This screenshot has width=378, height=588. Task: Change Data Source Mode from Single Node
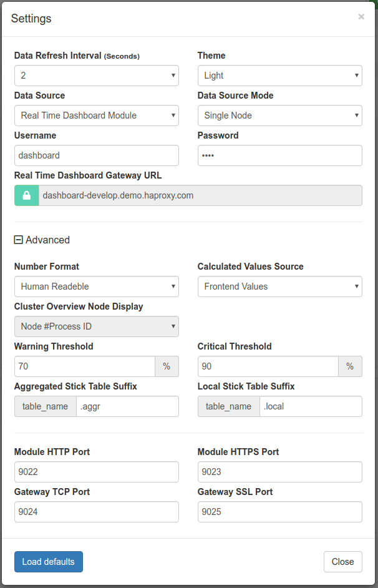point(279,115)
